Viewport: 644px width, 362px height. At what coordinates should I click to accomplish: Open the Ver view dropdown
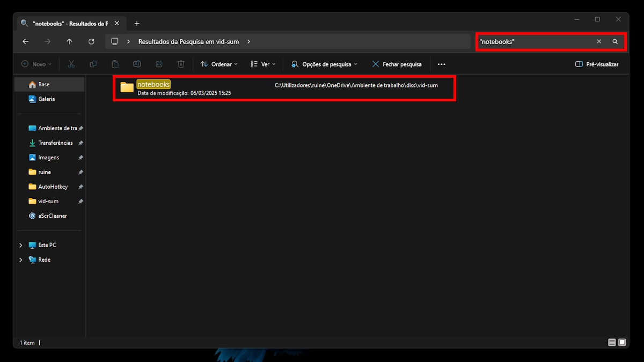click(x=262, y=64)
